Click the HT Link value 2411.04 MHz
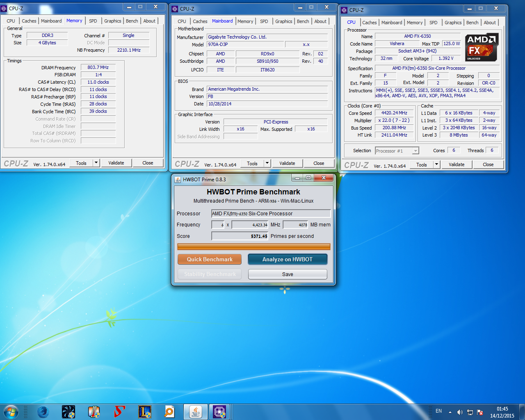The width and height of the screenshot is (525, 420). [x=394, y=135]
